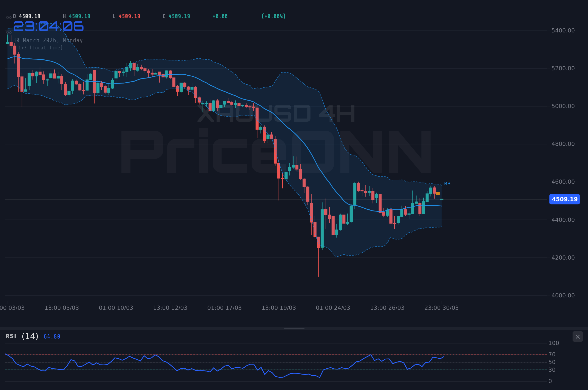Hide the RSI indicator panel via its X
The image size is (588, 390).
577,336
